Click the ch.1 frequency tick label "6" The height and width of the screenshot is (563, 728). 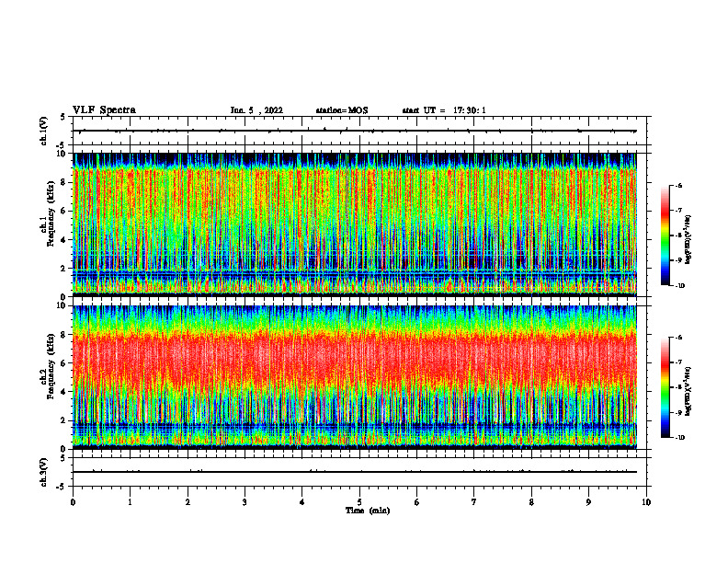(65, 211)
